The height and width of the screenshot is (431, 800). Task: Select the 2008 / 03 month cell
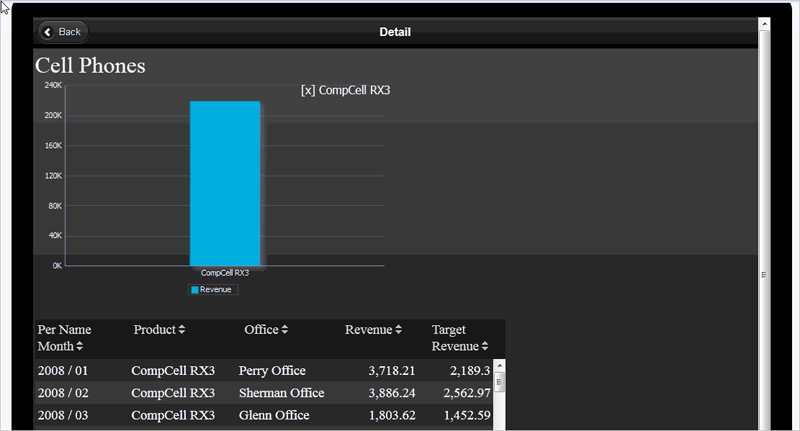point(63,416)
